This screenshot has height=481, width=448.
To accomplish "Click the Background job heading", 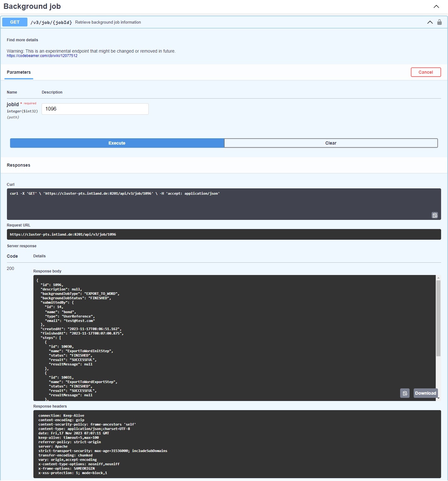I will coord(32,6).
